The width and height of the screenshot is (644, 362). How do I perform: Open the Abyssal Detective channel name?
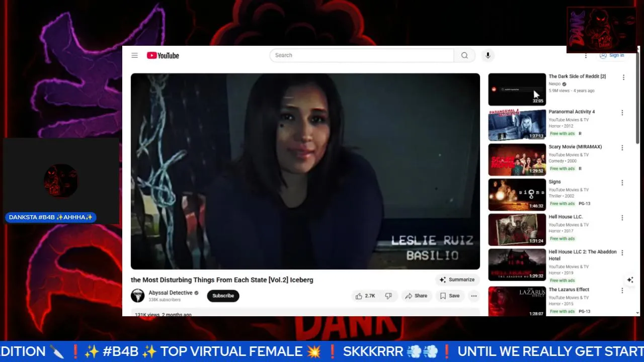coord(171,293)
